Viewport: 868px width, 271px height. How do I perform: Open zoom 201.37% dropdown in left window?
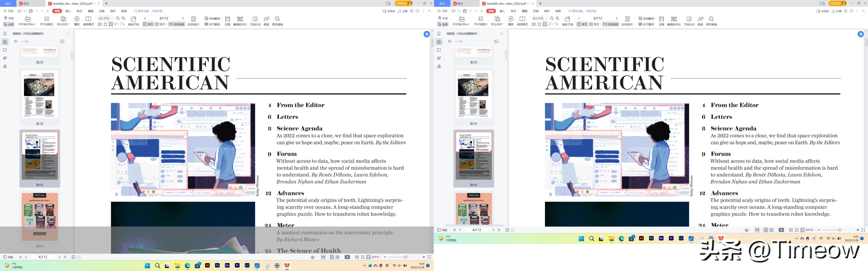pos(111,18)
